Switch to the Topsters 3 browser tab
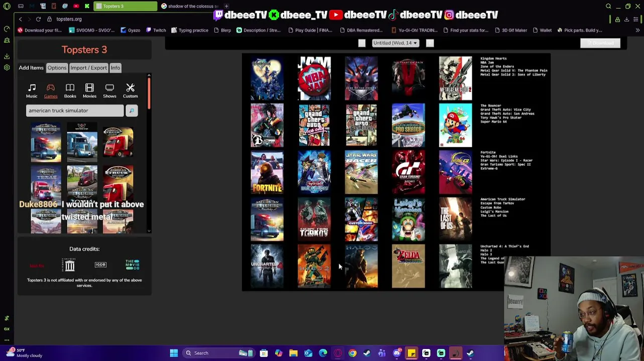644x361 pixels. (x=125, y=7)
